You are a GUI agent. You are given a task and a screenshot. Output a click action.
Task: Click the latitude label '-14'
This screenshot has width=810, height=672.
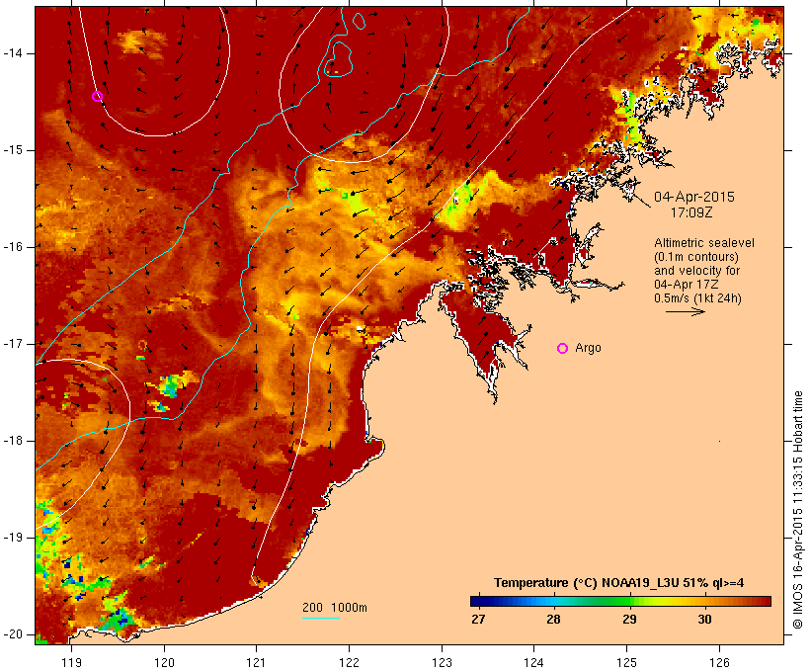13,53
